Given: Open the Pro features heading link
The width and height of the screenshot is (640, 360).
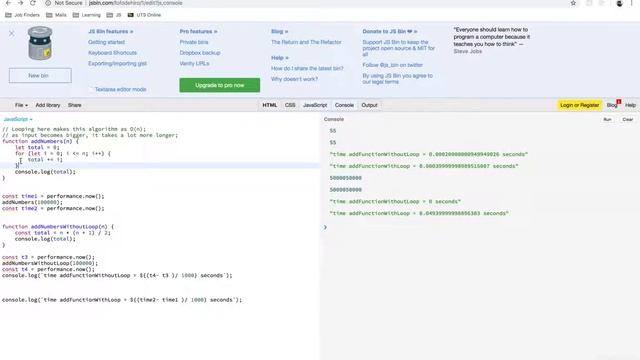Looking at the screenshot, I should click(x=198, y=31).
